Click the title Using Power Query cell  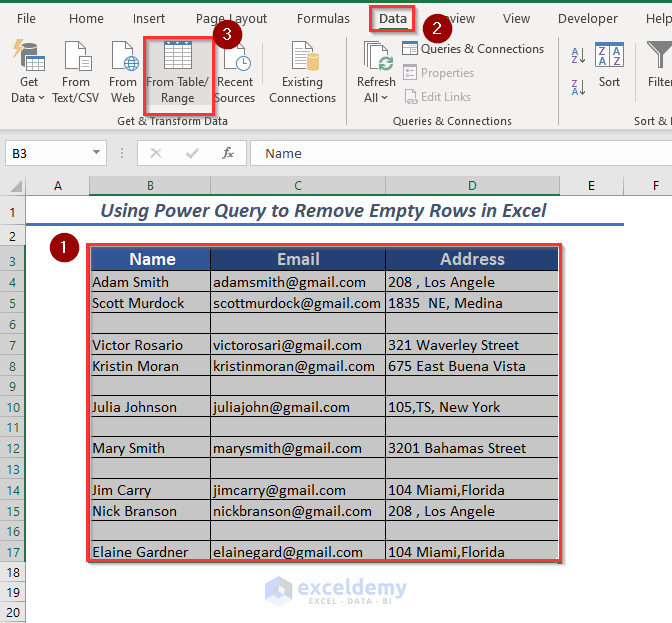coord(324,211)
